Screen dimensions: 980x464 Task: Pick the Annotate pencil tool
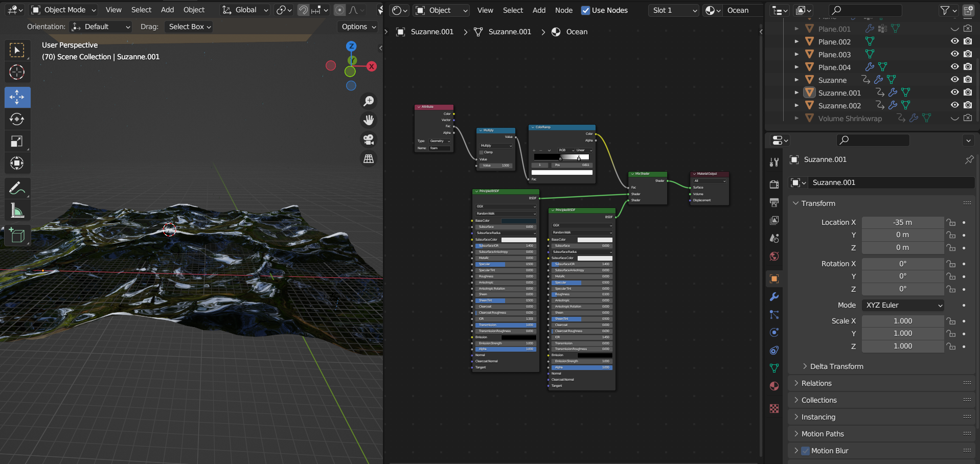click(x=17, y=188)
